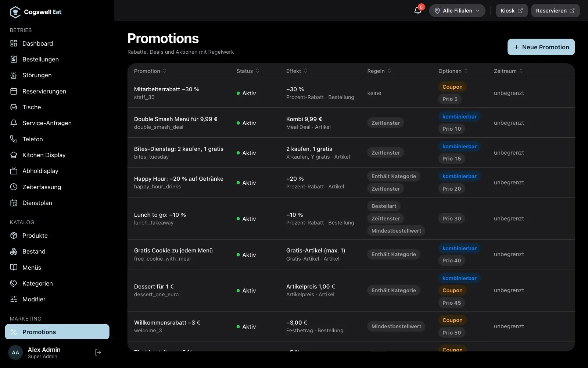Click the Zeiterfassung clock icon
The width and height of the screenshot is (588, 368).
(x=14, y=187)
